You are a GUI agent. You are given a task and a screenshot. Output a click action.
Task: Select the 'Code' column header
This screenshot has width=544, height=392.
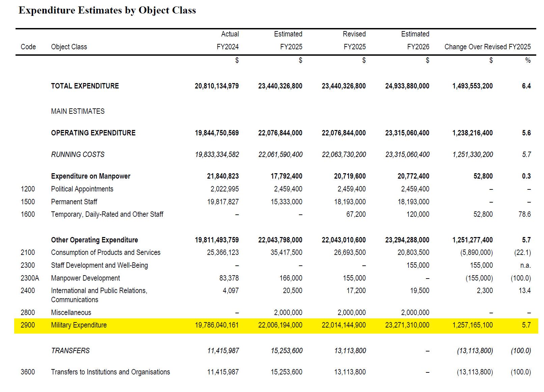click(x=28, y=47)
